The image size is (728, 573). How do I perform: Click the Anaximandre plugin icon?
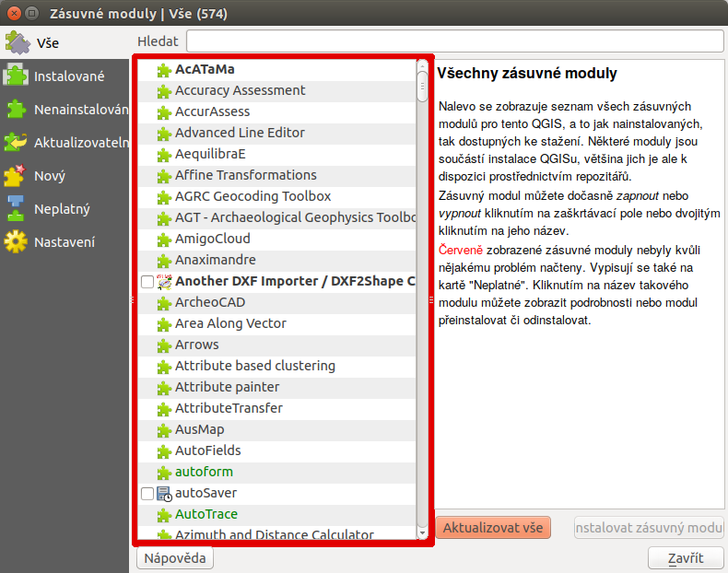(164, 262)
